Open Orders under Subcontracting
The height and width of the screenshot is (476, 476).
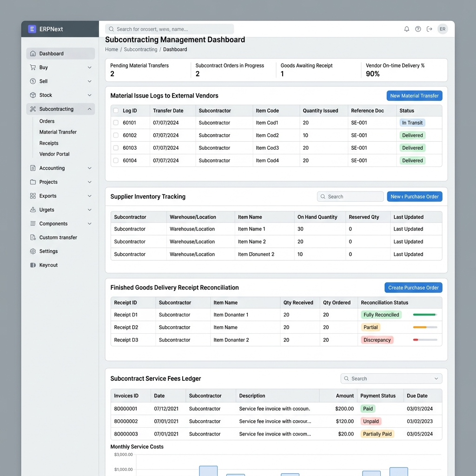click(x=47, y=121)
